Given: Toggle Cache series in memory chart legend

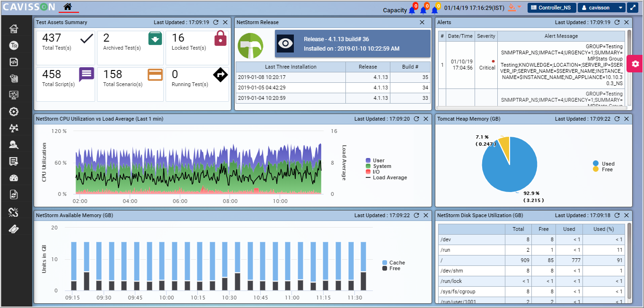Looking at the screenshot, I should [x=397, y=263].
